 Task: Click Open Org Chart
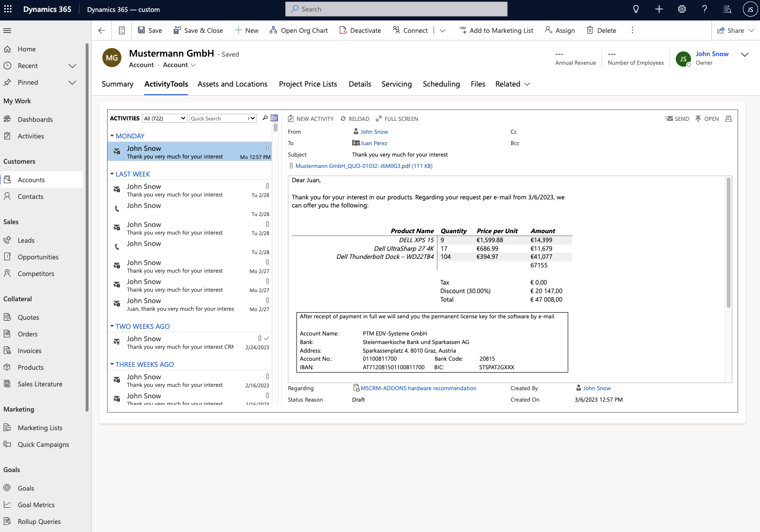pyautogui.click(x=299, y=30)
